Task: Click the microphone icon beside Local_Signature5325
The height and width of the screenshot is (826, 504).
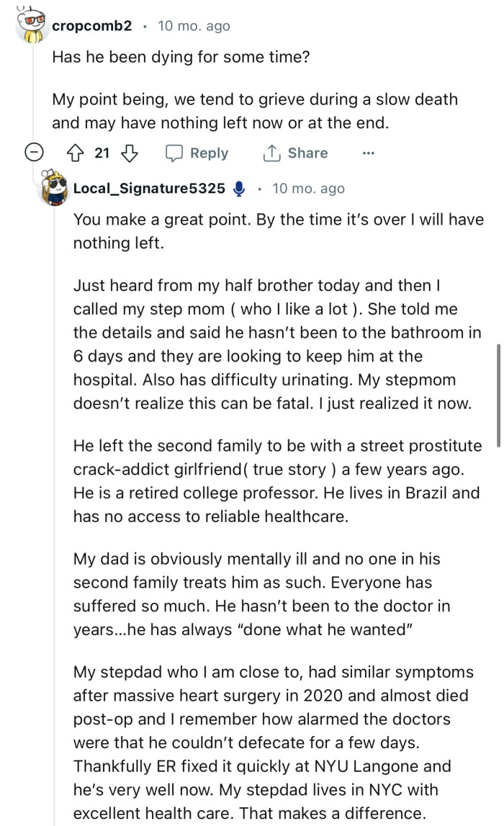Action: [x=240, y=189]
